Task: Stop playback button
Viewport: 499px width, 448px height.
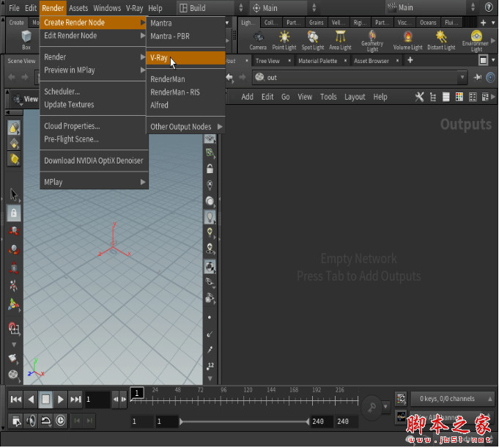Action: coord(45,400)
